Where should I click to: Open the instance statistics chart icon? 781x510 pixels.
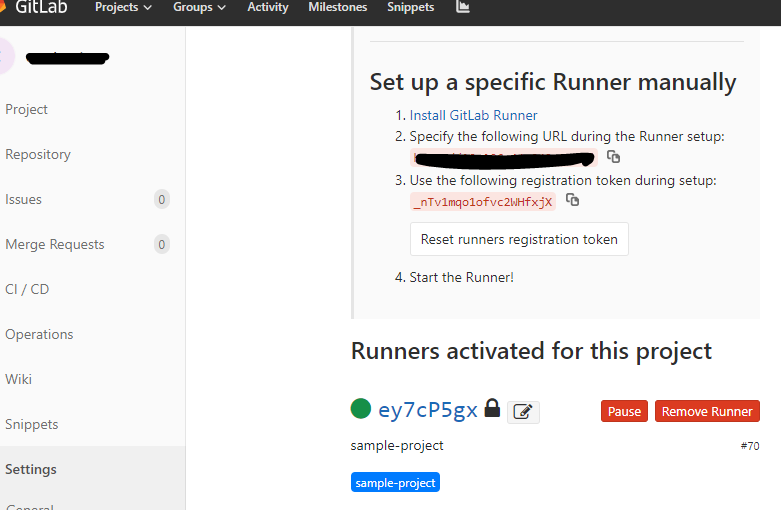tap(463, 7)
